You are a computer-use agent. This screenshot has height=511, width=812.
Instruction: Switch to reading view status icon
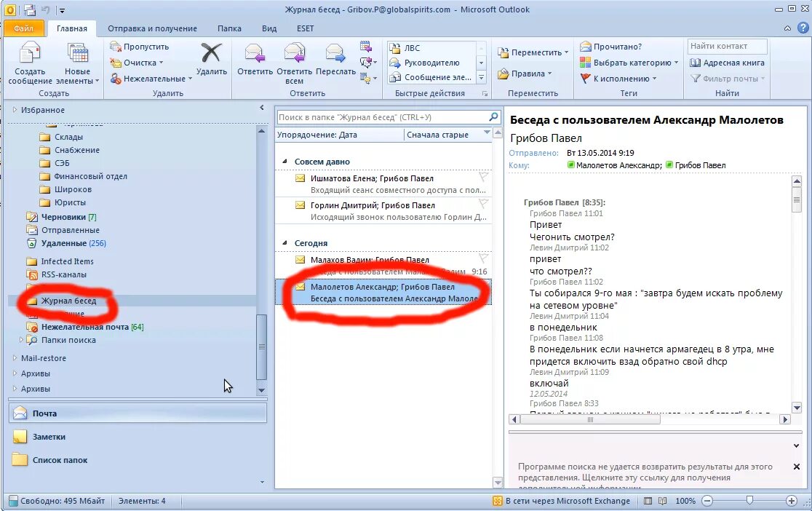coord(662,501)
